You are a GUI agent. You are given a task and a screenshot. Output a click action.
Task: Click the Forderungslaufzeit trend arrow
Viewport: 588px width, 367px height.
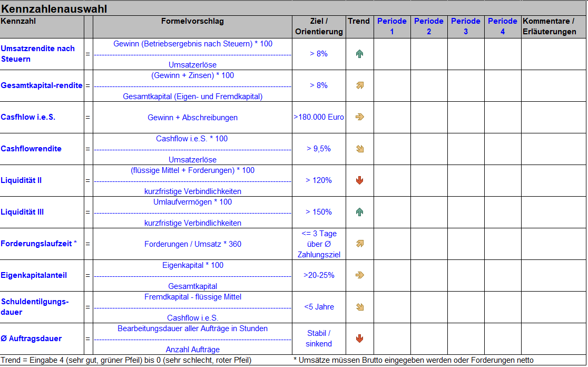pos(360,244)
